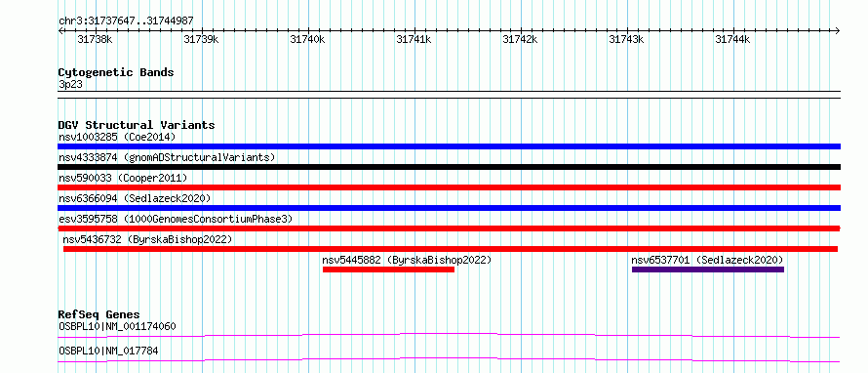Select the blue nsv6366094 Sedlazeck2020 bar
868x373 pixels.
tap(449, 208)
